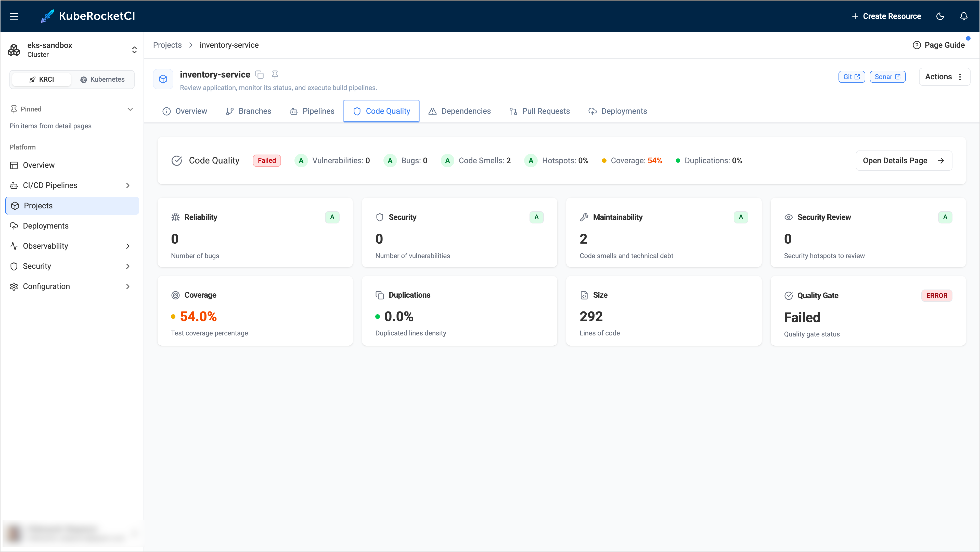Screen dimensions: 980x552
Task: Open the Page Guide help
Action: (x=938, y=45)
